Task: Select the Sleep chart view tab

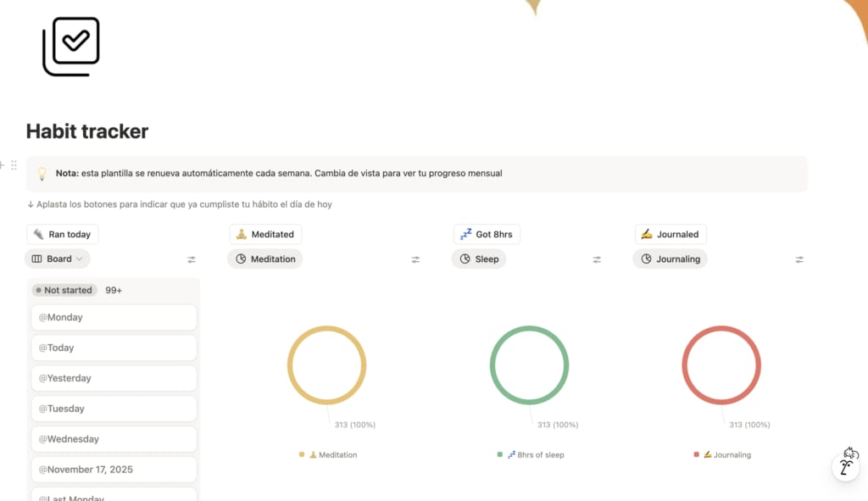Action: [x=479, y=259]
